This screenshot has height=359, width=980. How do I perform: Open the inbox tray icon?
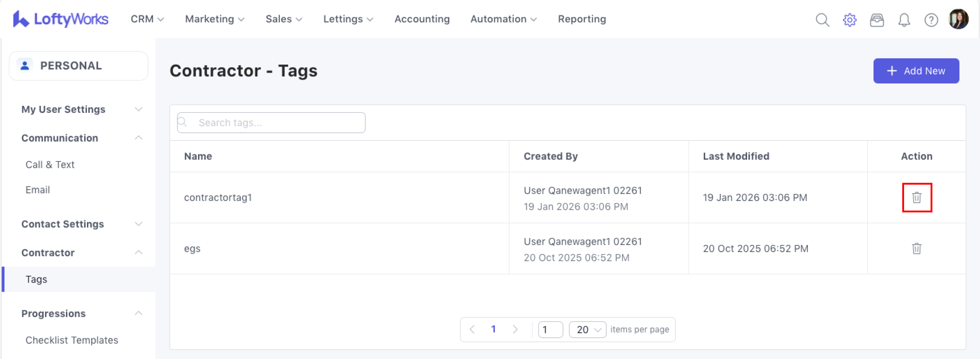coord(877,20)
